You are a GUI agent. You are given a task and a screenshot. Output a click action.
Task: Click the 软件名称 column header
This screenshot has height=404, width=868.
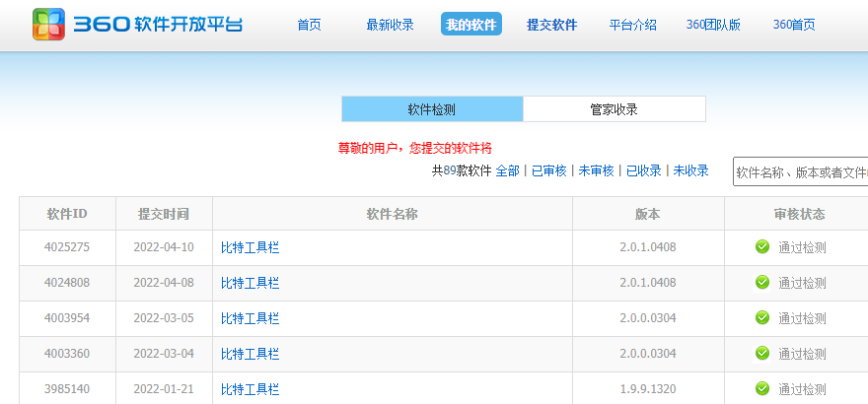click(x=392, y=214)
